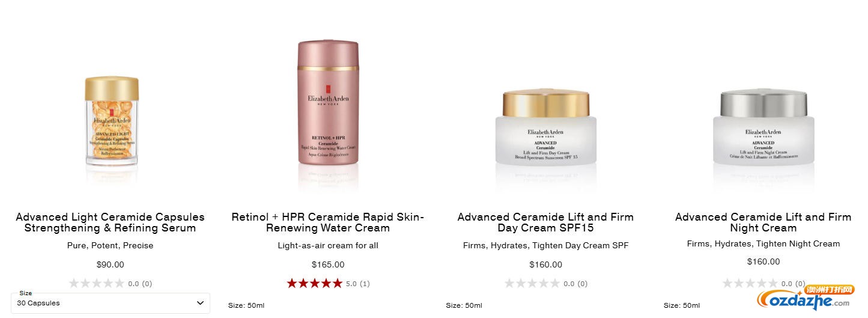Open Advanced Ceramide Night Cream title link
Screen dimensions: 868x318
pos(763,222)
